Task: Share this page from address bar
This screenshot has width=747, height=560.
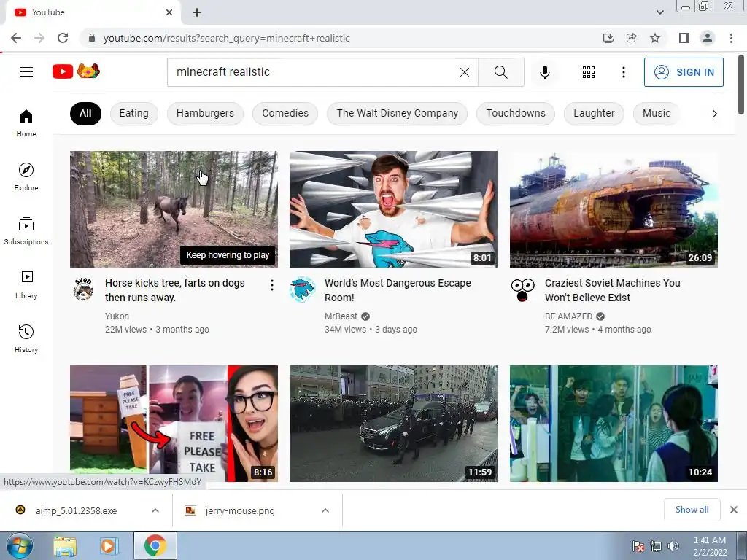Action: point(632,38)
